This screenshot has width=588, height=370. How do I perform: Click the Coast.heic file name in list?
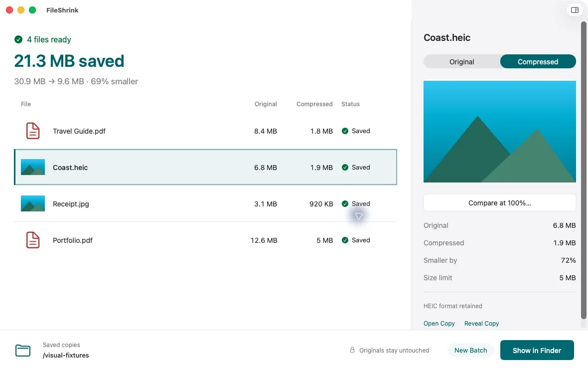[x=70, y=168]
